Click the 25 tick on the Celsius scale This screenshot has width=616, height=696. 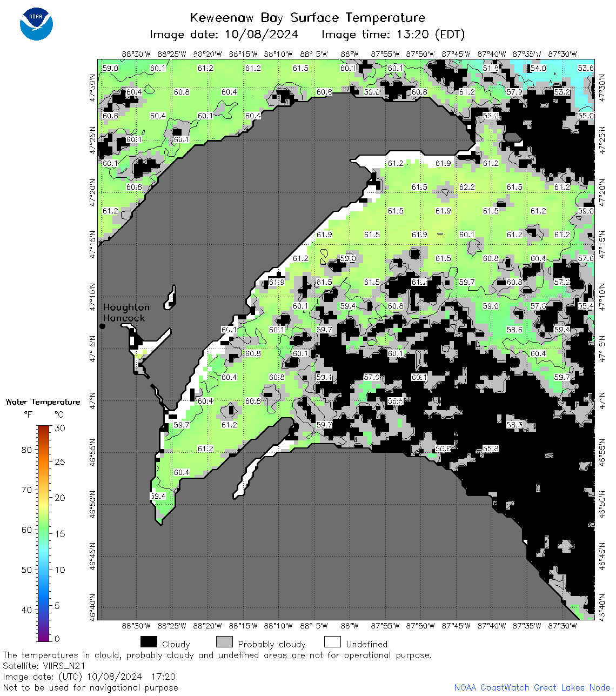60,461
